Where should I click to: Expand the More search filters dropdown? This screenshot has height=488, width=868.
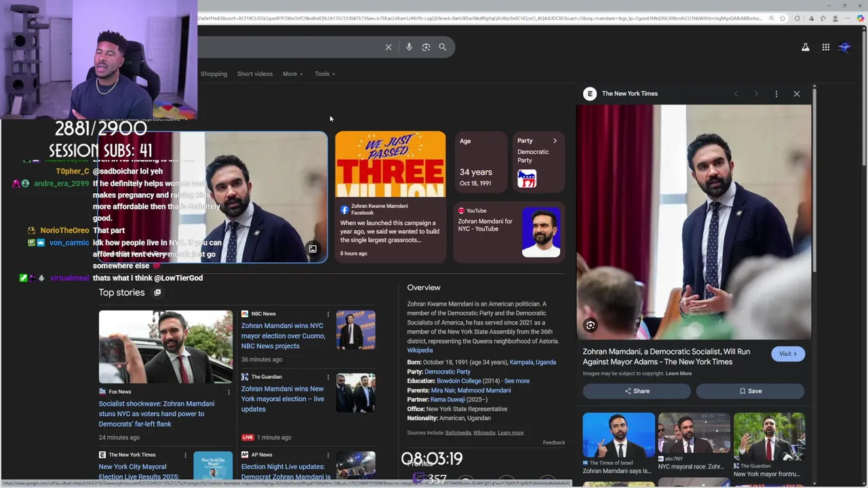293,74
